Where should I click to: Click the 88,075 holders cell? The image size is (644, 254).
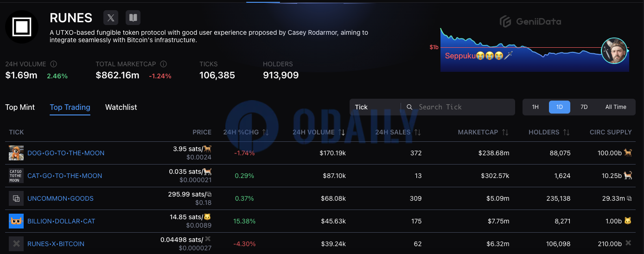pyautogui.click(x=560, y=153)
